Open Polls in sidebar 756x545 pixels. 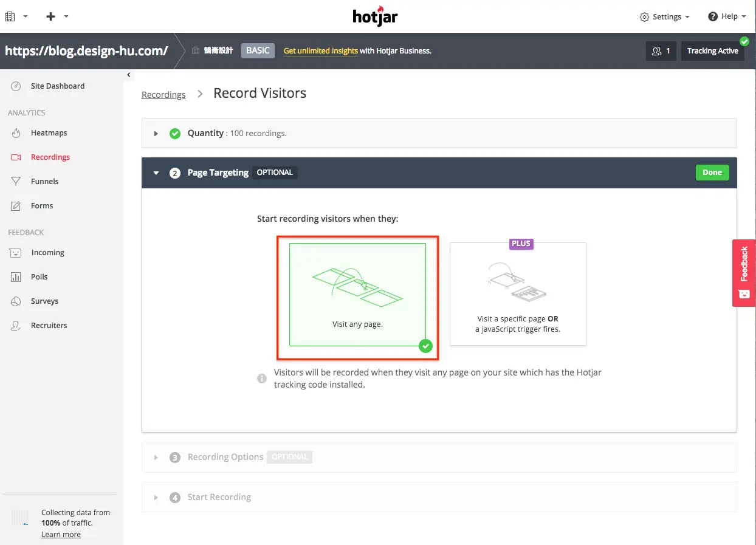pyautogui.click(x=40, y=277)
